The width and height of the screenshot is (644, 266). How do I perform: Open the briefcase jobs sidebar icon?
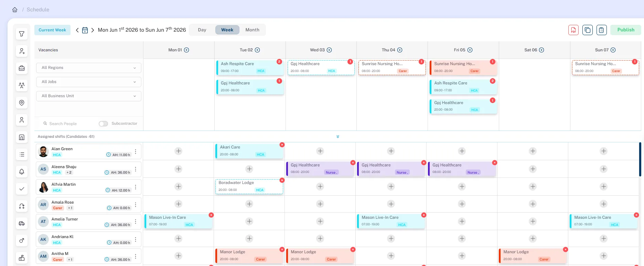[x=22, y=68]
